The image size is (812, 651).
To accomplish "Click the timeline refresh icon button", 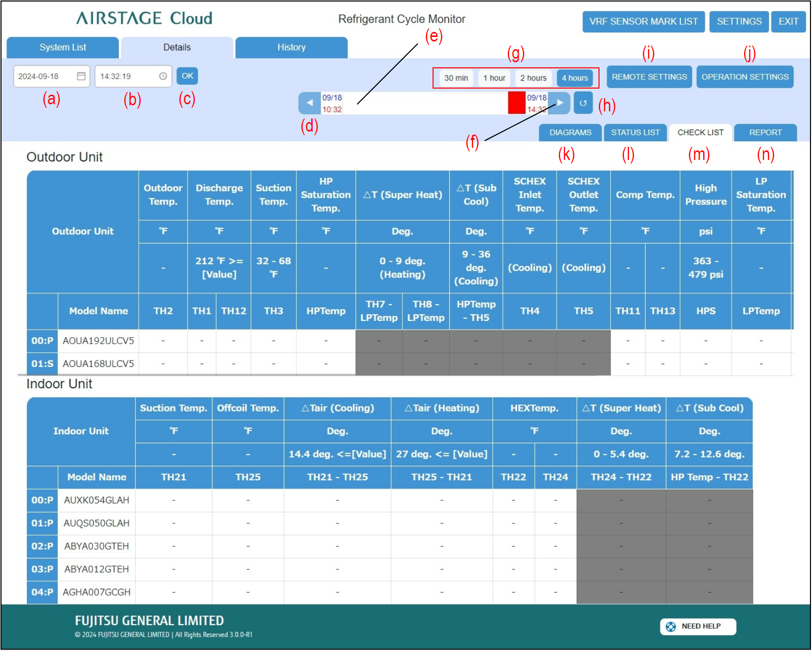I will point(583,103).
